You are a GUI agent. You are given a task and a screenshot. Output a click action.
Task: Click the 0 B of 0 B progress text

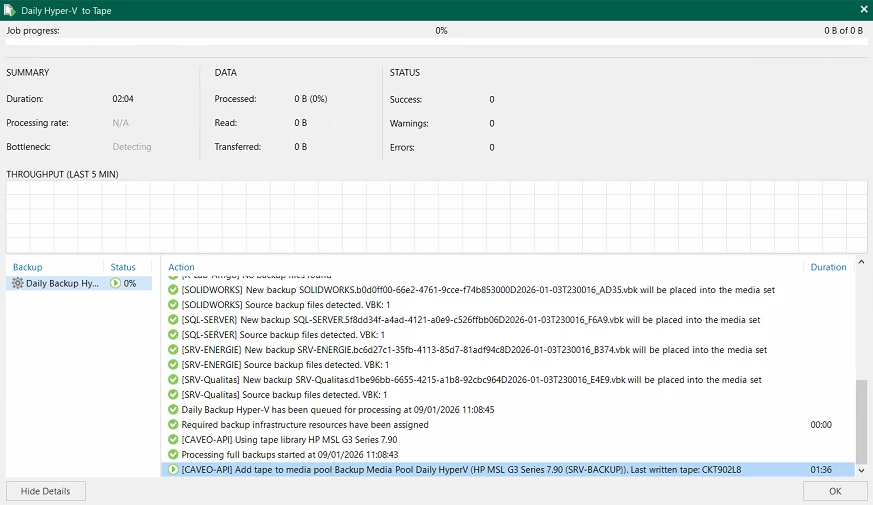(843, 31)
